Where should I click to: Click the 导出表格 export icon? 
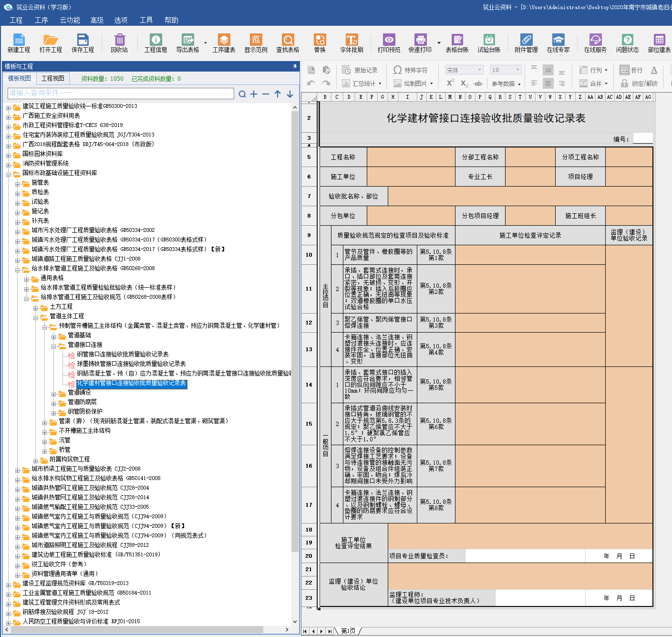click(x=188, y=43)
